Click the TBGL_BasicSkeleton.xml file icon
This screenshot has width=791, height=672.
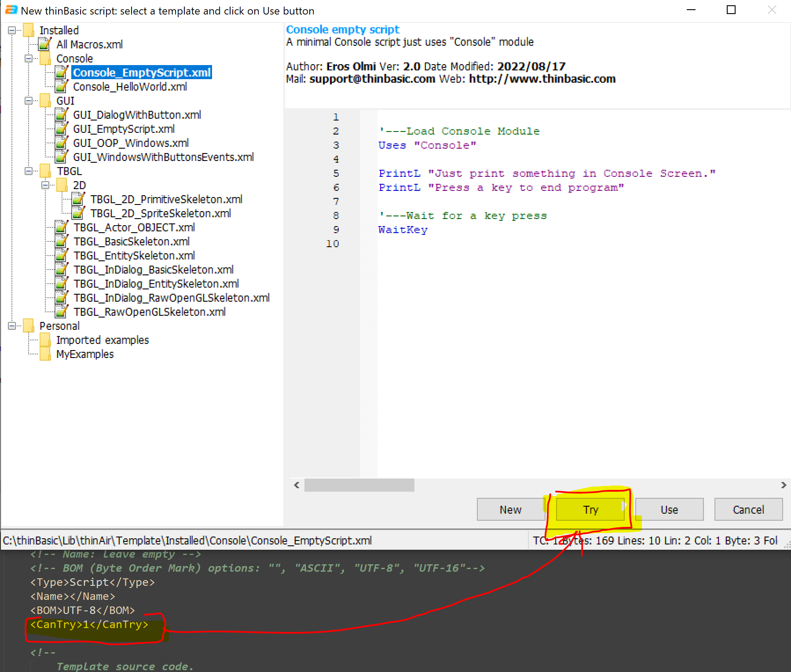click(61, 241)
